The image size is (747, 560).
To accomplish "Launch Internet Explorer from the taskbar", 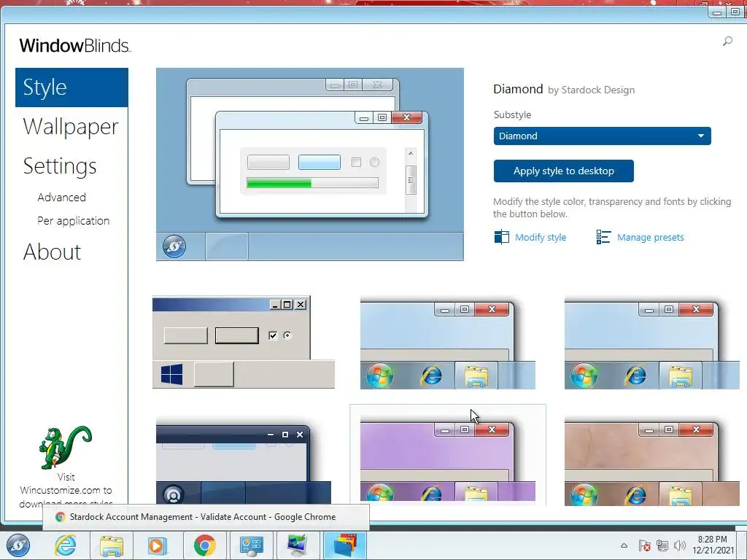I will 65,545.
